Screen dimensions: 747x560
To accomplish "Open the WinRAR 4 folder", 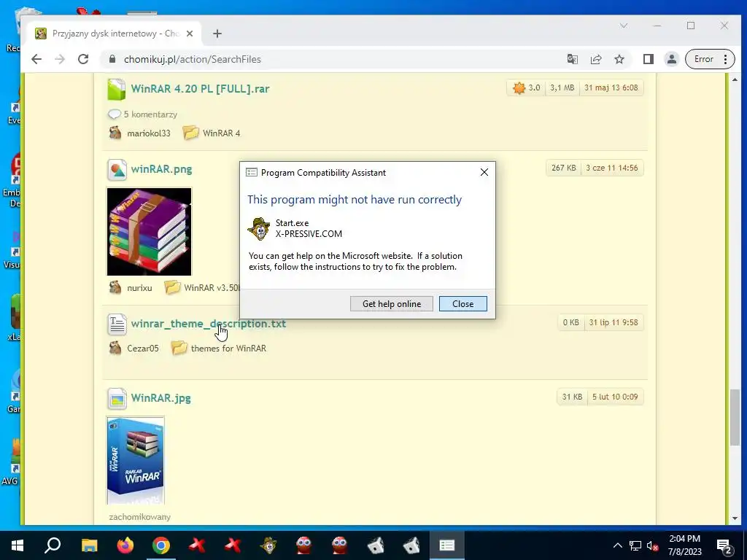I will coord(221,133).
